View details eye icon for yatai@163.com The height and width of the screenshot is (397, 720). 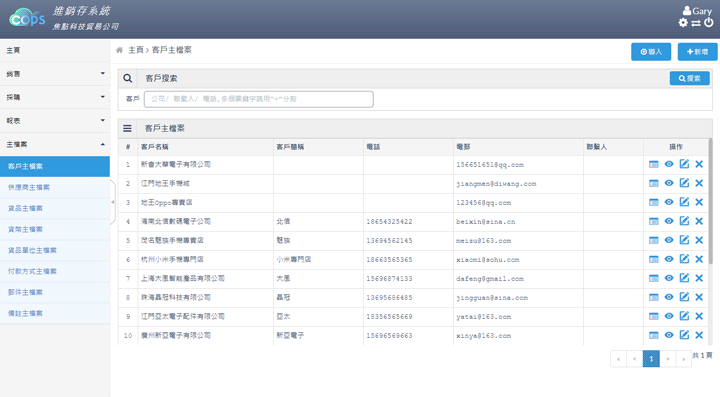(669, 316)
